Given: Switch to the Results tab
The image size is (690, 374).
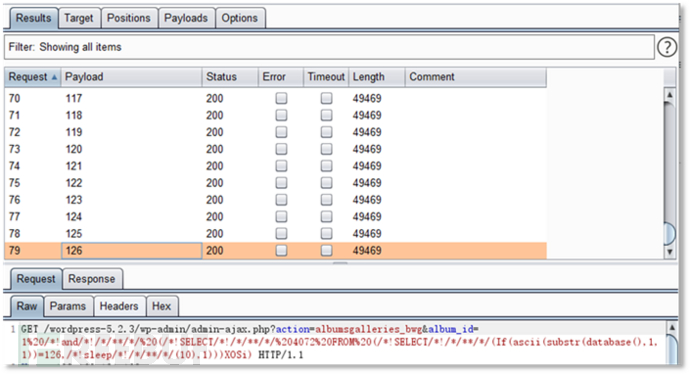Looking at the screenshot, I should point(33,18).
